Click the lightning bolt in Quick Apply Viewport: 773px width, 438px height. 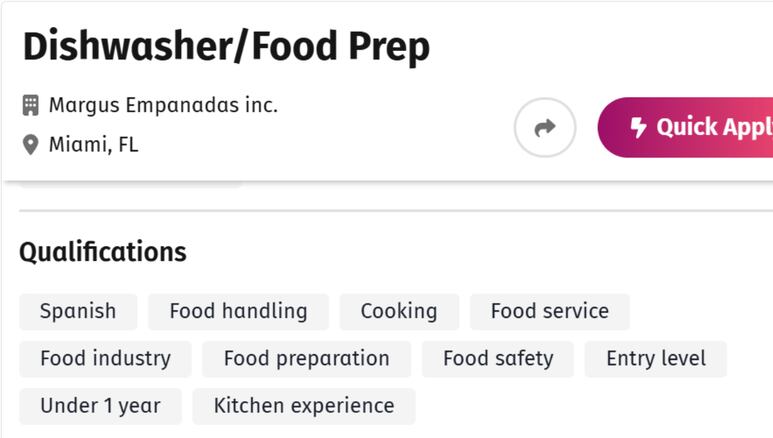[x=638, y=127]
